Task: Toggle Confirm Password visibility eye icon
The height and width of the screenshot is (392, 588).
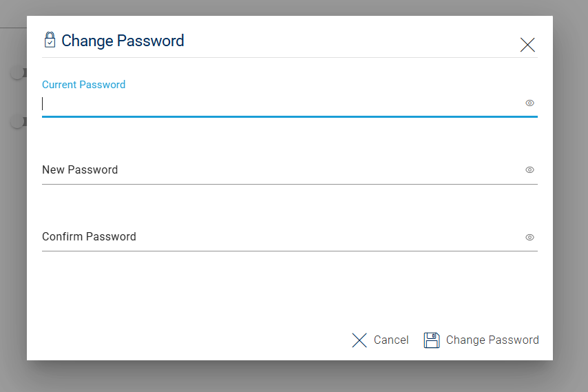Action: [529, 237]
